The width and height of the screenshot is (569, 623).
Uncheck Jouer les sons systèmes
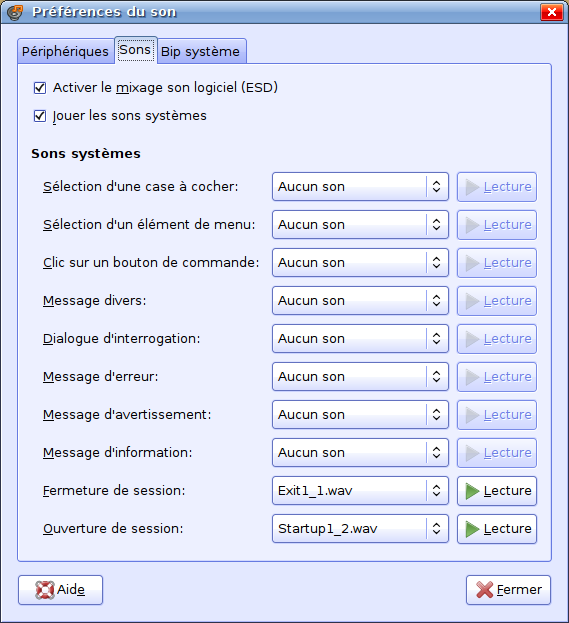[40, 116]
